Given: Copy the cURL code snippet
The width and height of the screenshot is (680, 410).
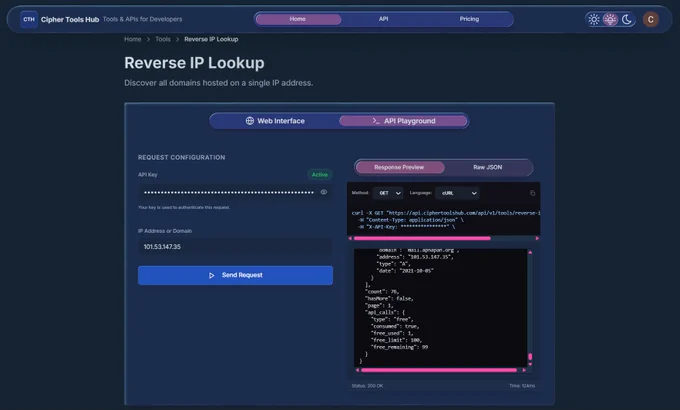Looking at the screenshot, I should (x=533, y=193).
